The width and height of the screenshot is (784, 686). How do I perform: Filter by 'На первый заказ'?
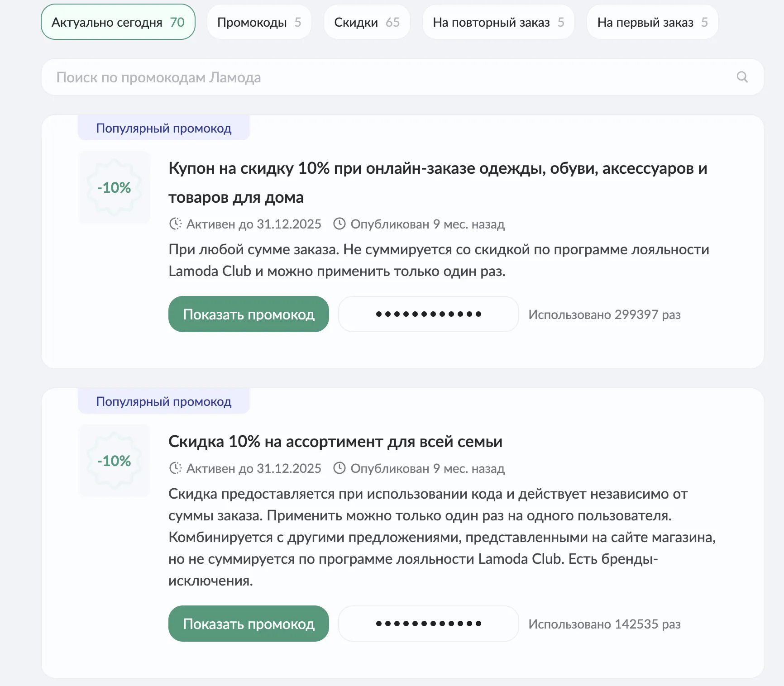tap(652, 22)
